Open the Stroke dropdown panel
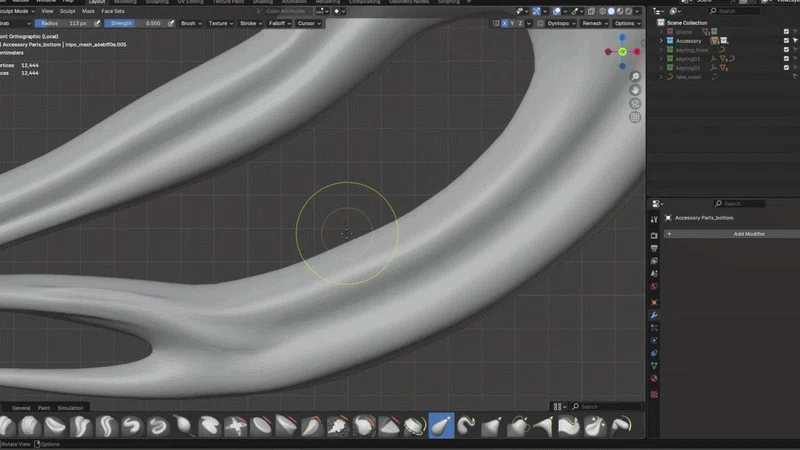The height and width of the screenshot is (450, 800). click(251, 23)
